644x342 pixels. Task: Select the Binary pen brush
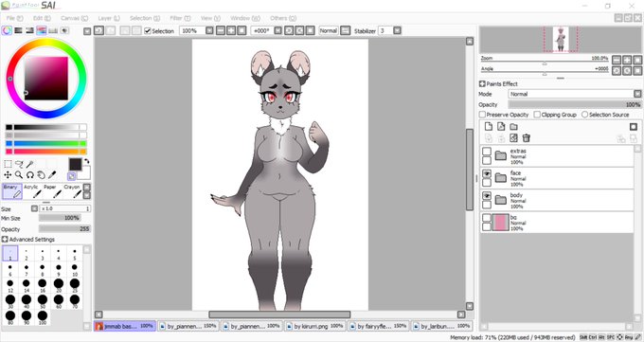12,191
